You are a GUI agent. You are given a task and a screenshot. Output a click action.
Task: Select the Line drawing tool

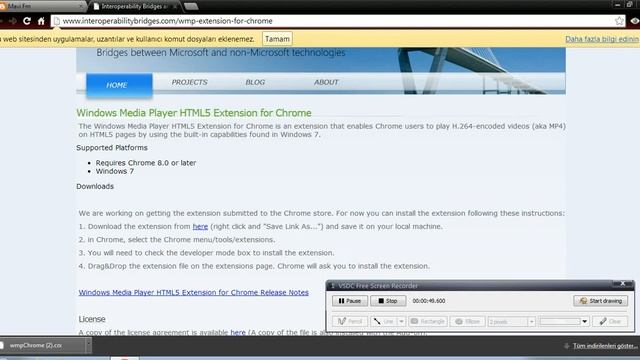pos(384,322)
